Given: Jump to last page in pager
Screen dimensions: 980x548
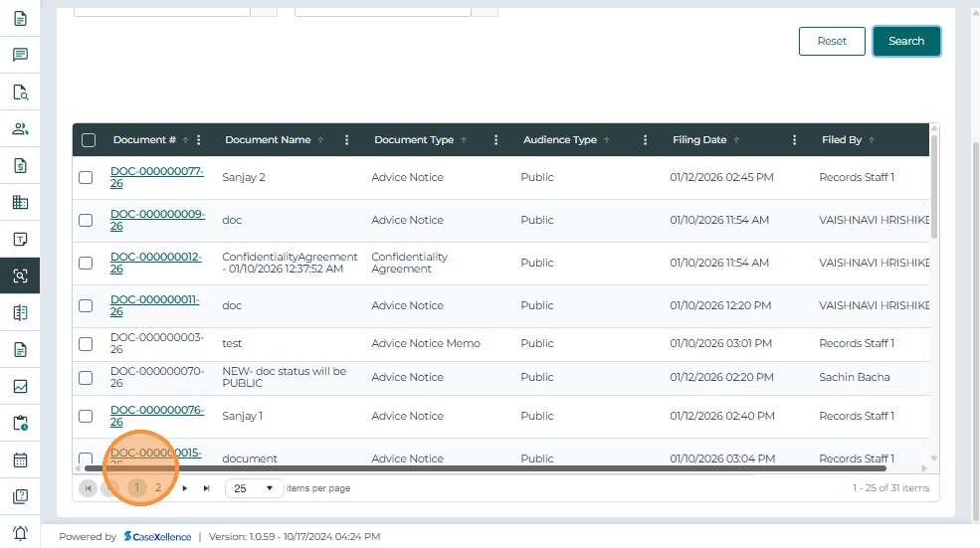Looking at the screenshot, I should 207,488.
